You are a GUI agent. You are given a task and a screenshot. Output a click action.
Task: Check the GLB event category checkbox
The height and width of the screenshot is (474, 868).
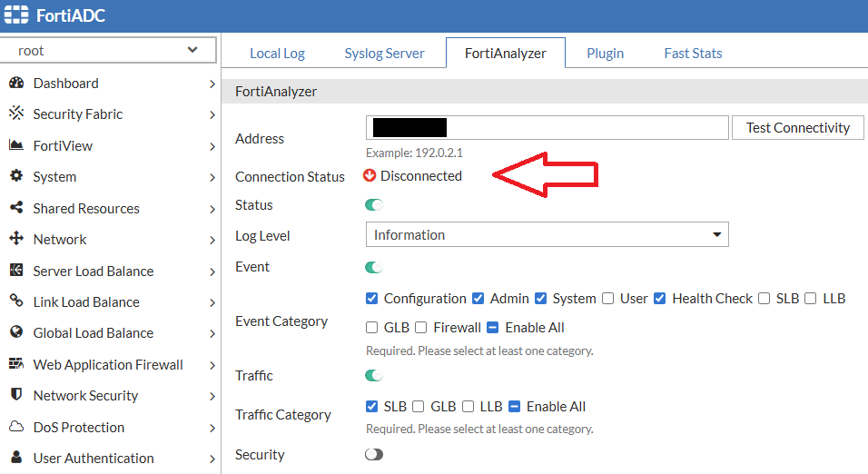[x=372, y=328]
